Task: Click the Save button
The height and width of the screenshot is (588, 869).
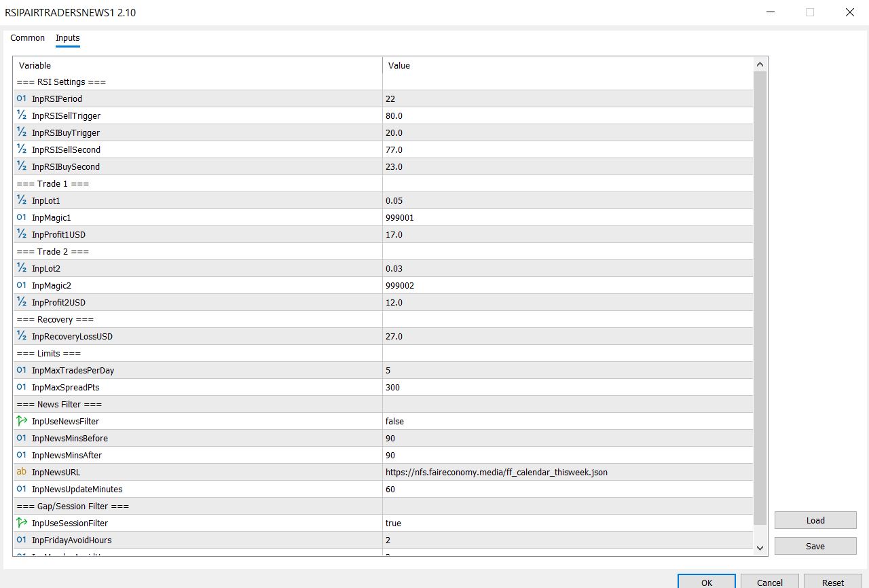Action: pos(815,546)
